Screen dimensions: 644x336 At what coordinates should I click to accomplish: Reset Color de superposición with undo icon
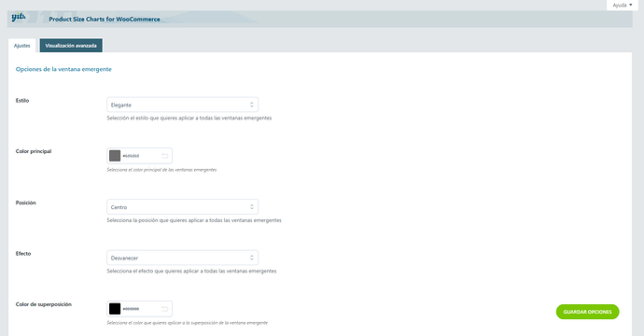pyautogui.click(x=164, y=309)
